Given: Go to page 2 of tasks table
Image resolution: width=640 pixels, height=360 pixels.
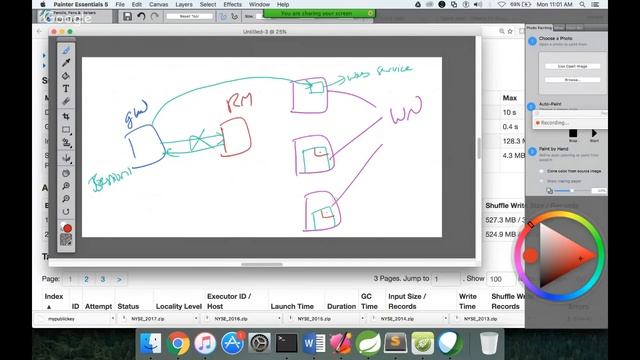Looking at the screenshot, I should click(86, 279).
